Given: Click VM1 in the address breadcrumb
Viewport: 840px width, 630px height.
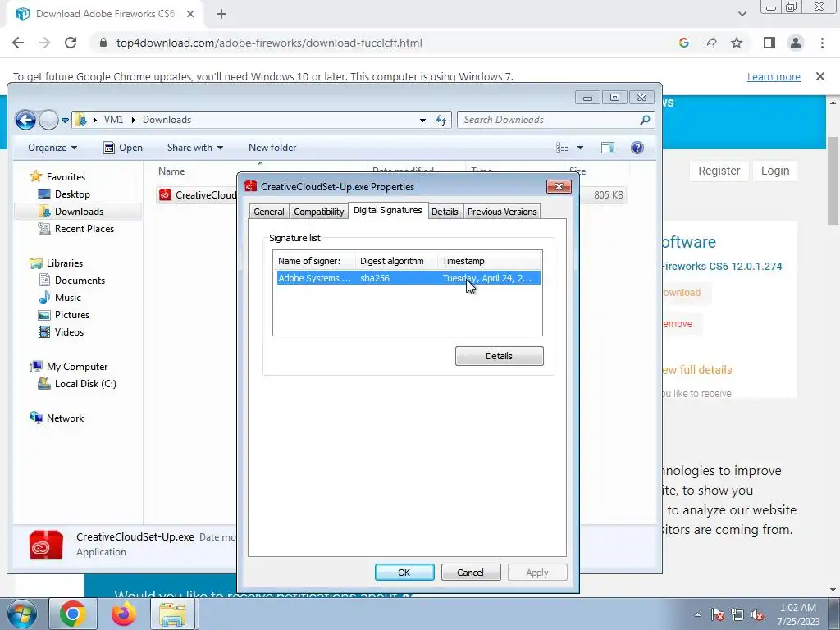Looking at the screenshot, I should (x=113, y=120).
